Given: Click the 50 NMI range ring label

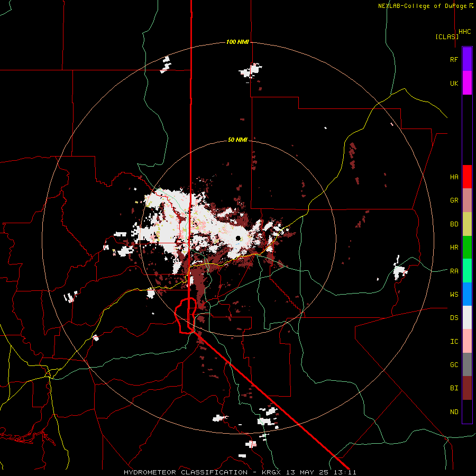Looking at the screenshot, I should pos(237,140).
